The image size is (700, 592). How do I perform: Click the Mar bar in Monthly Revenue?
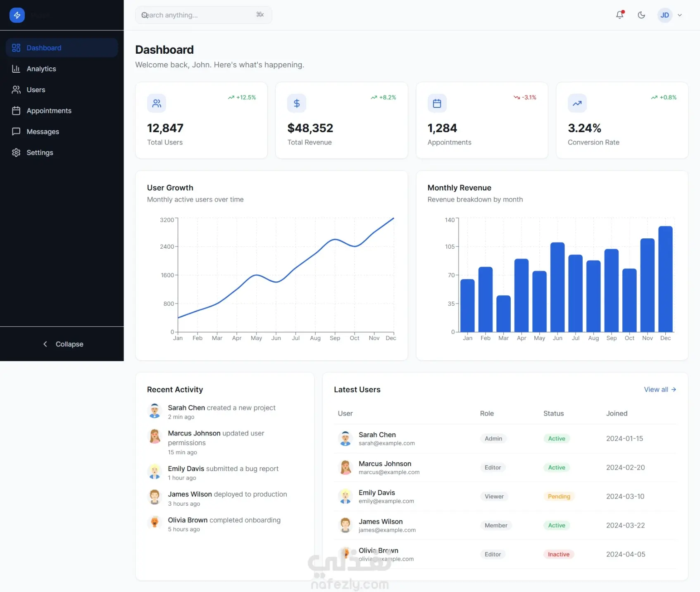pyautogui.click(x=503, y=314)
